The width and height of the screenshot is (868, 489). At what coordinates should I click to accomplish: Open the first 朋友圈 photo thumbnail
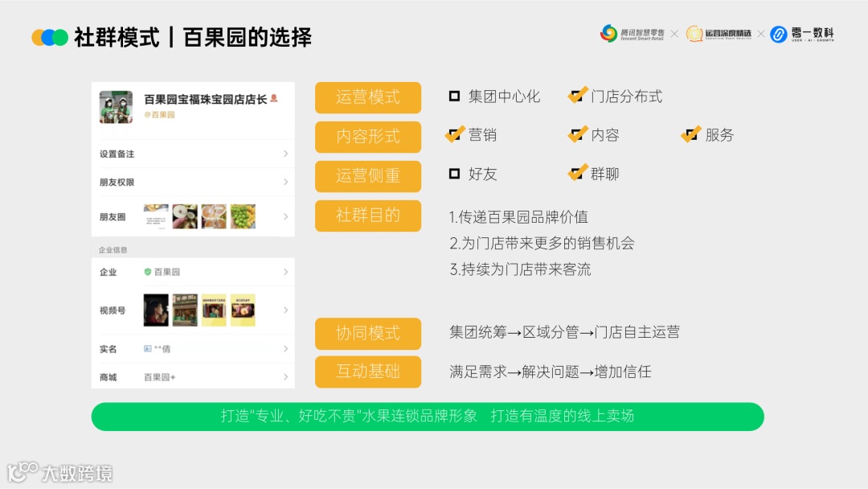point(156,216)
